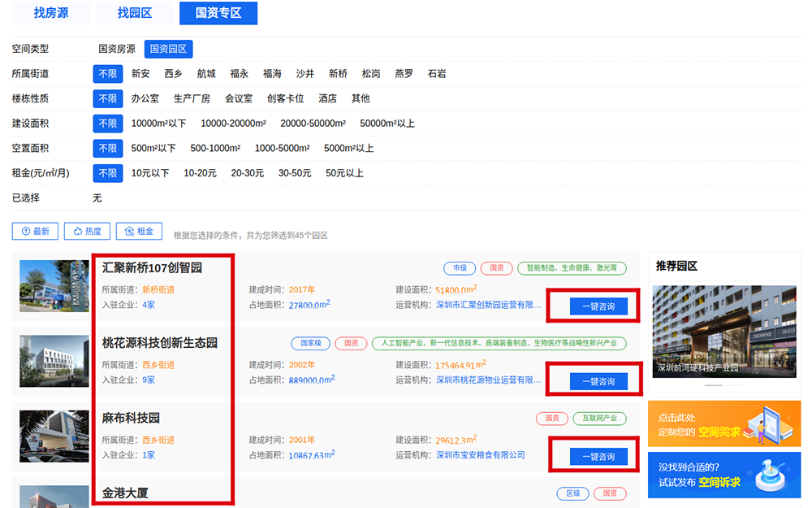The height and width of the screenshot is (508, 812).
Task: Filter building type to 生产厂房
Action: [192, 98]
